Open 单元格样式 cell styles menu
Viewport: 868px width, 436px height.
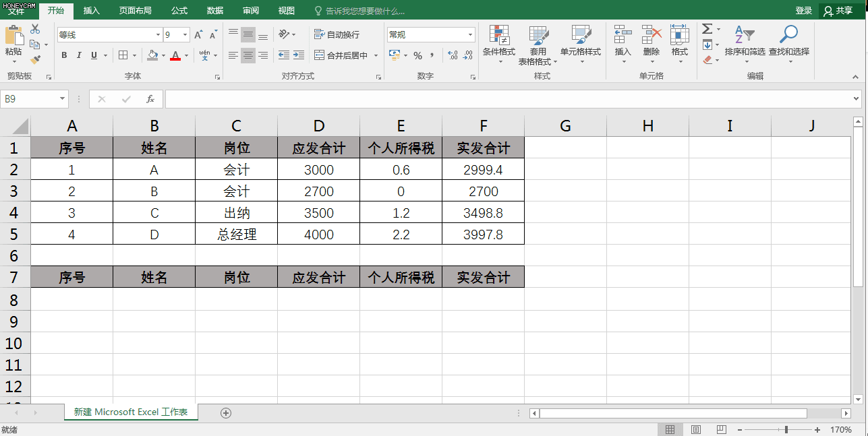pyautogui.click(x=581, y=44)
